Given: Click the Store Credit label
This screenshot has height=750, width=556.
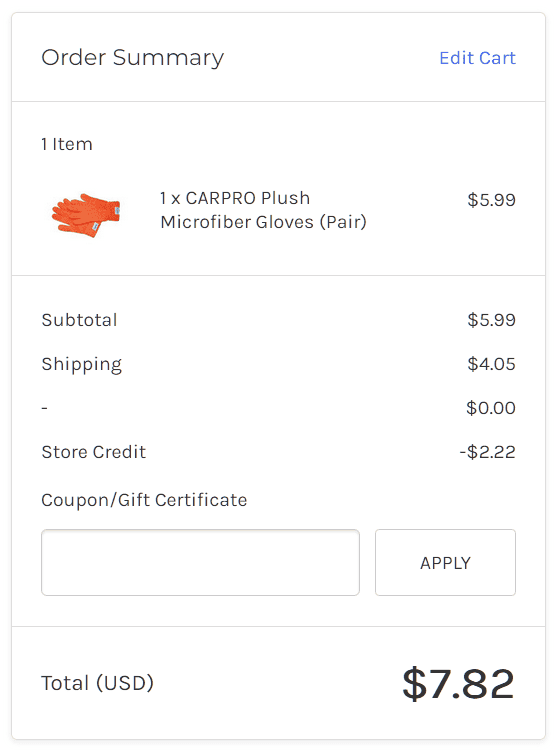Looking at the screenshot, I should point(94,452).
